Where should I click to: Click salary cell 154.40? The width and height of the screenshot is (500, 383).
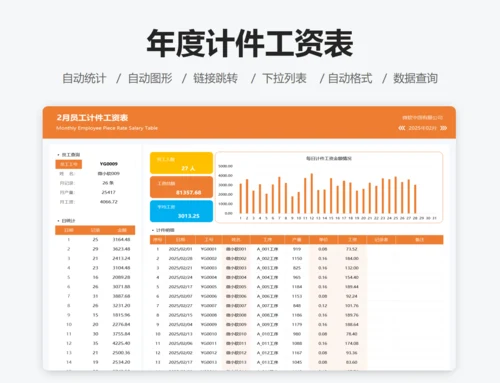tap(352, 277)
